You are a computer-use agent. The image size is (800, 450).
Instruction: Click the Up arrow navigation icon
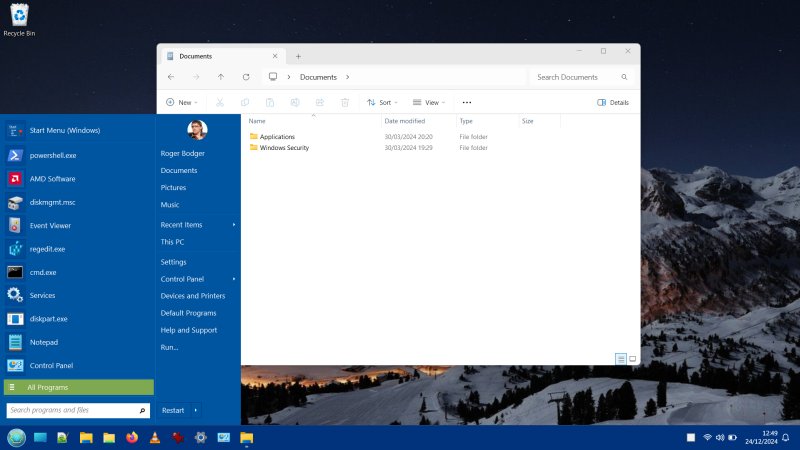[x=221, y=77]
